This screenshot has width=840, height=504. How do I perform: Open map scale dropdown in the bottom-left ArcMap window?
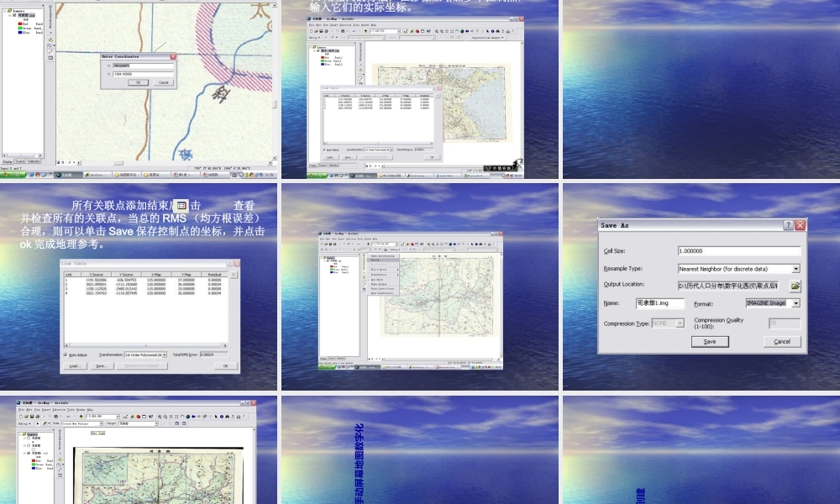coord(118,417)
